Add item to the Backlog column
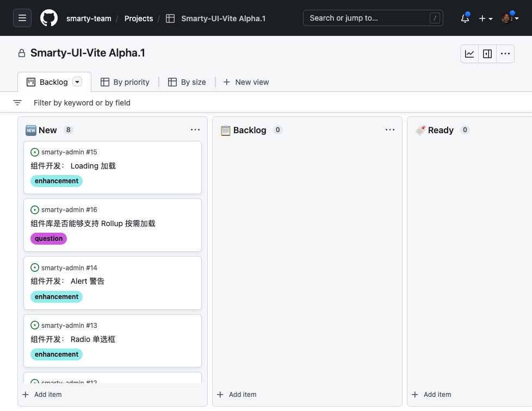The height and width of the screenshot is (411, 532). point(237,395)
